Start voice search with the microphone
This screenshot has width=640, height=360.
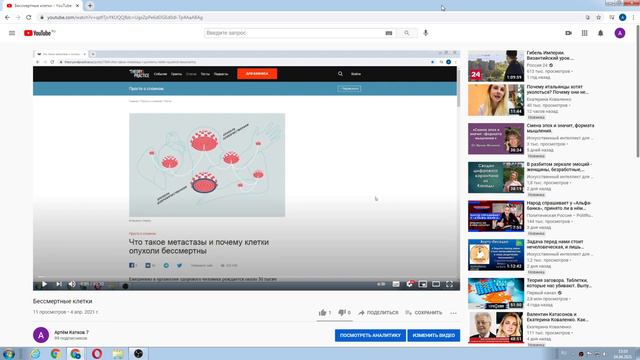(426, 33)
